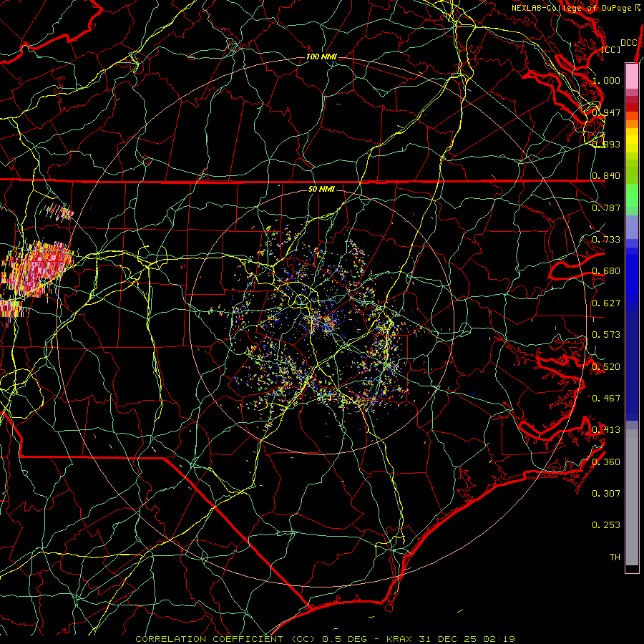Screen dimensions: 644x644
Task: Pick the dark red band on the color bar
Action: pos(632,107)
